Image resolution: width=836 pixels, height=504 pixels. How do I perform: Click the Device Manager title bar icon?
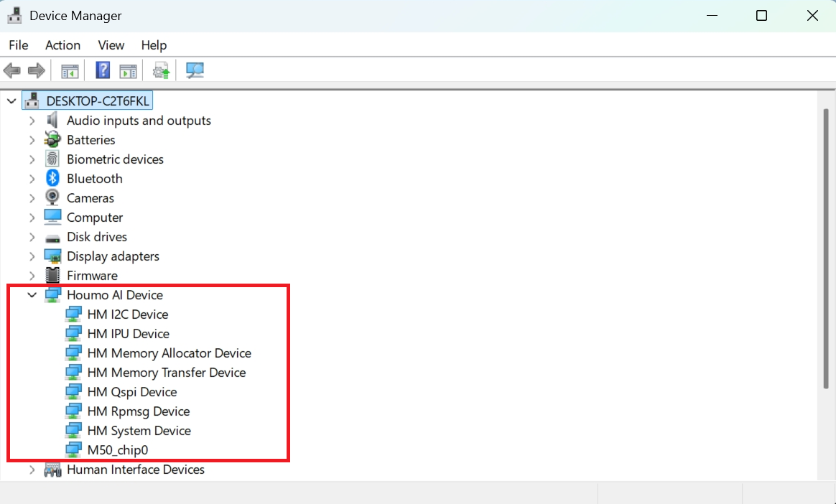[14, 16]
